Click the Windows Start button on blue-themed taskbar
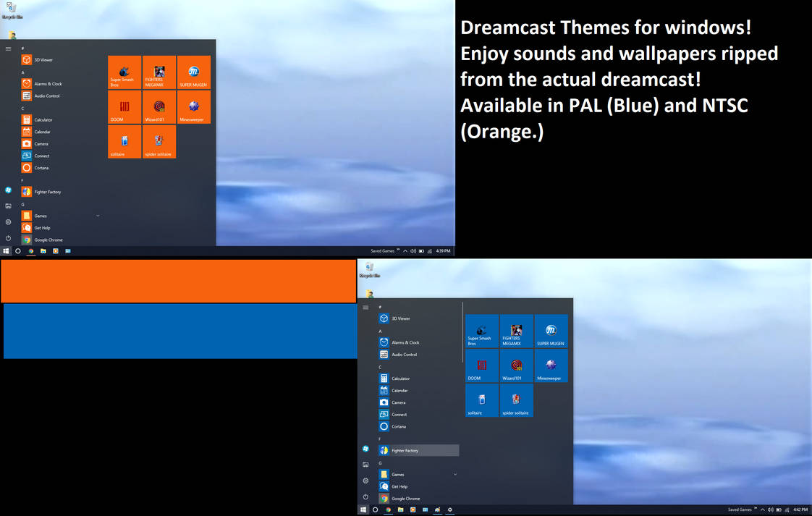 pyautogui.click(x=363, y=509)
